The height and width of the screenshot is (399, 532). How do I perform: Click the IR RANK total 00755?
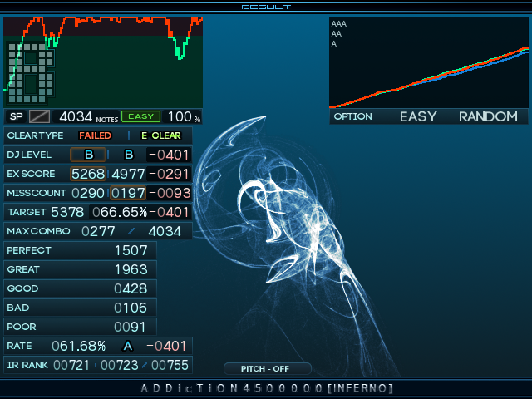(x=170, y=366)
